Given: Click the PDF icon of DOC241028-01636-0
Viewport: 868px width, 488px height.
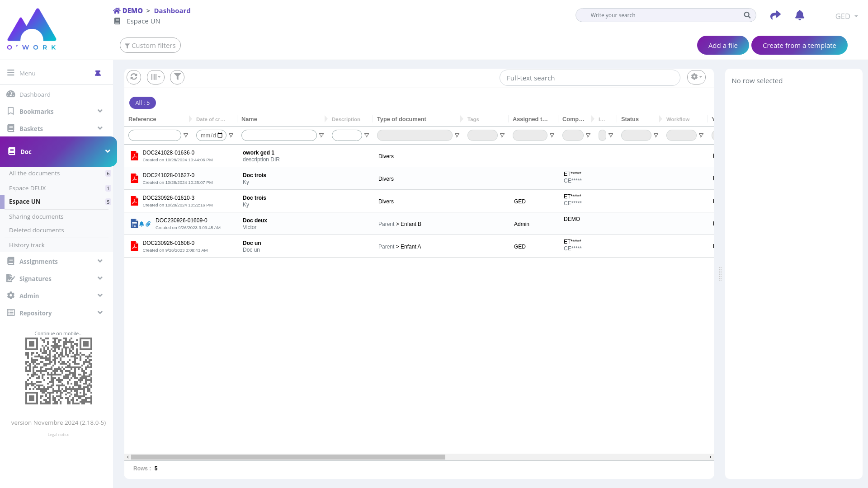Looking at the screenshot, I should [x=134, y=156].
